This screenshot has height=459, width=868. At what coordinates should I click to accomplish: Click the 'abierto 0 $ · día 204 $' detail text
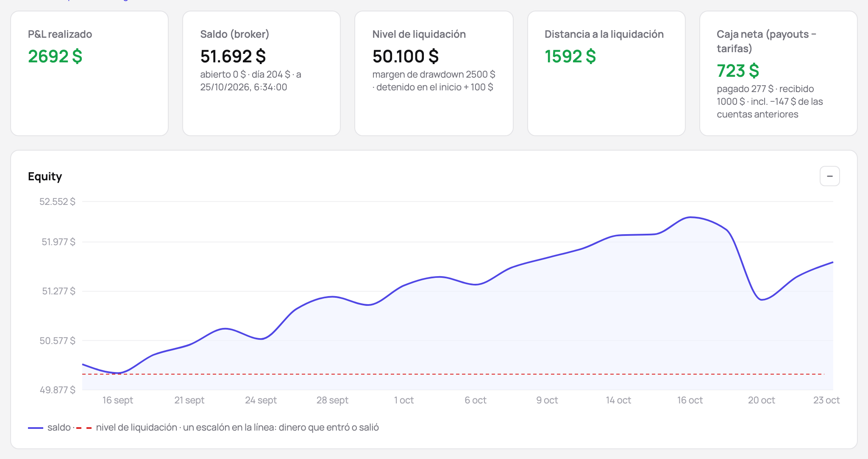(x=245, y=75)
